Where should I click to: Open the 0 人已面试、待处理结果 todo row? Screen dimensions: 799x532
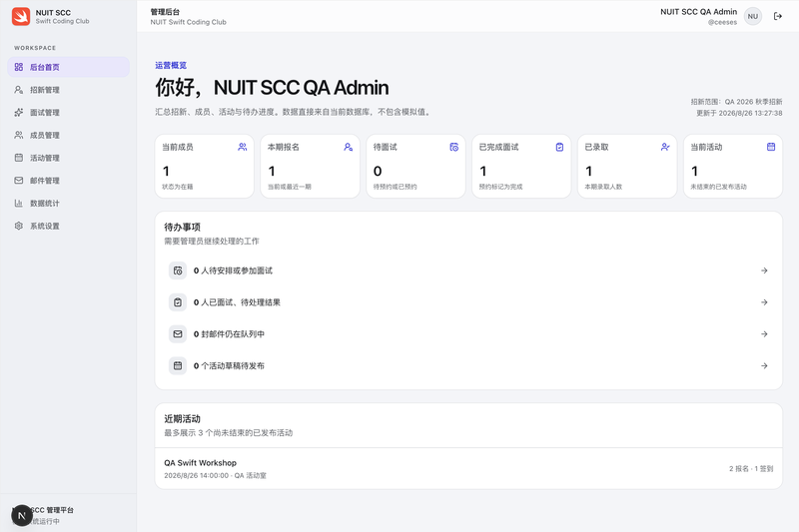click(x=468, y=302)
